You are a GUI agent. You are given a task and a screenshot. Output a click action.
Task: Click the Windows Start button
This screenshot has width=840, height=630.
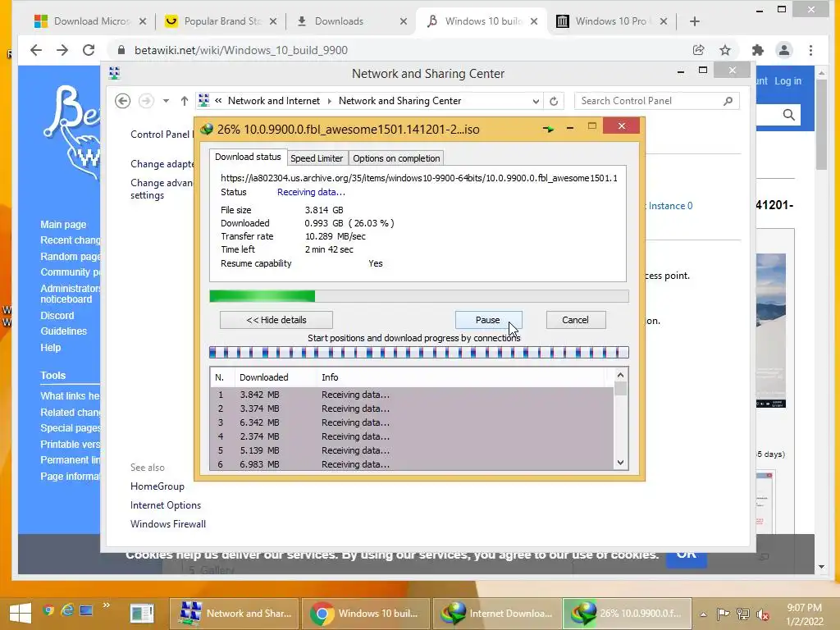[21, 613]
